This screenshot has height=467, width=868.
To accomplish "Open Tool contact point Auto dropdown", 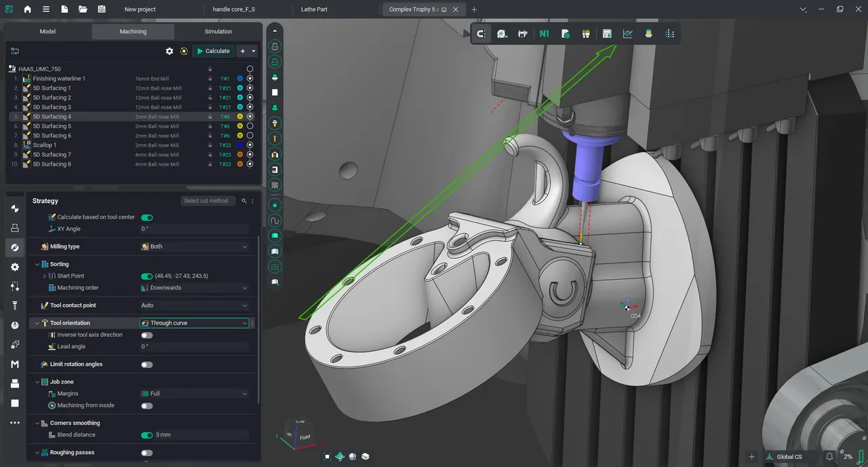I will (x=195, y=305).
